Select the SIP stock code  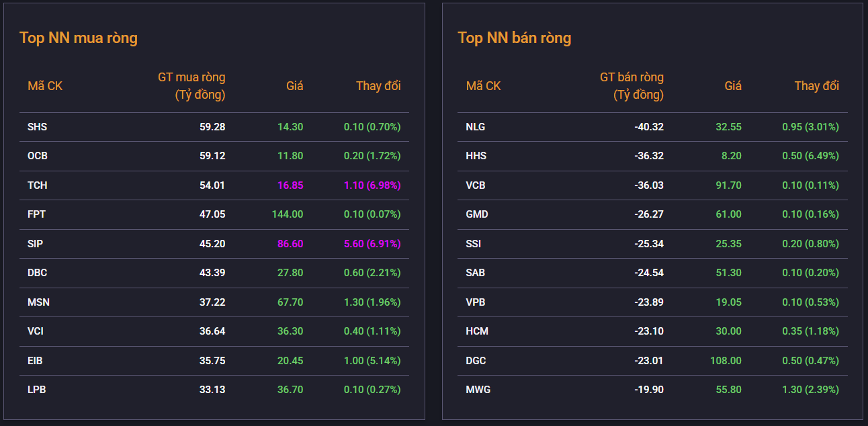pyautogui.click(x=35, y=243)
